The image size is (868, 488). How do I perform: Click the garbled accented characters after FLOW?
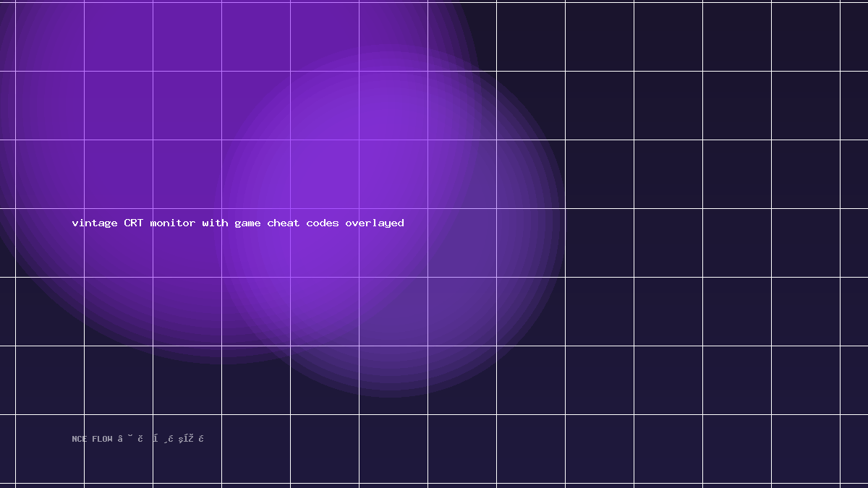[x=161, y=438]
